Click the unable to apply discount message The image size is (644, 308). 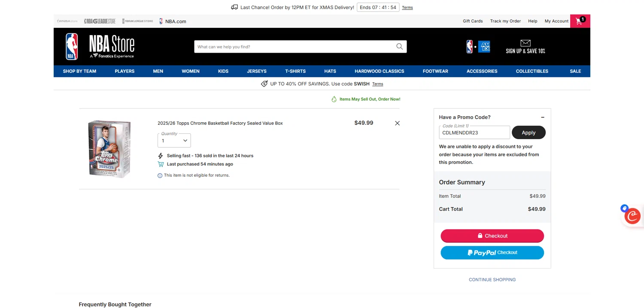[x=489, y=154]
